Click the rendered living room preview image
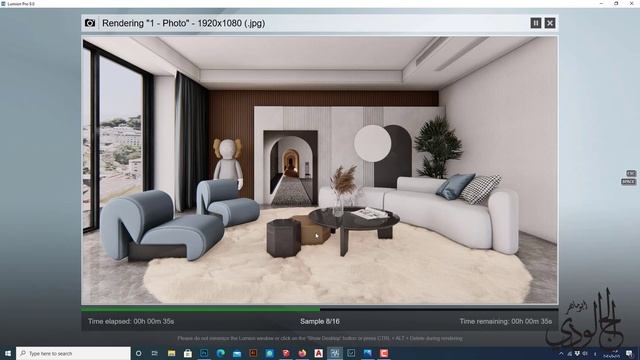This screenshot has height=360, width=640. click(320, 170)
